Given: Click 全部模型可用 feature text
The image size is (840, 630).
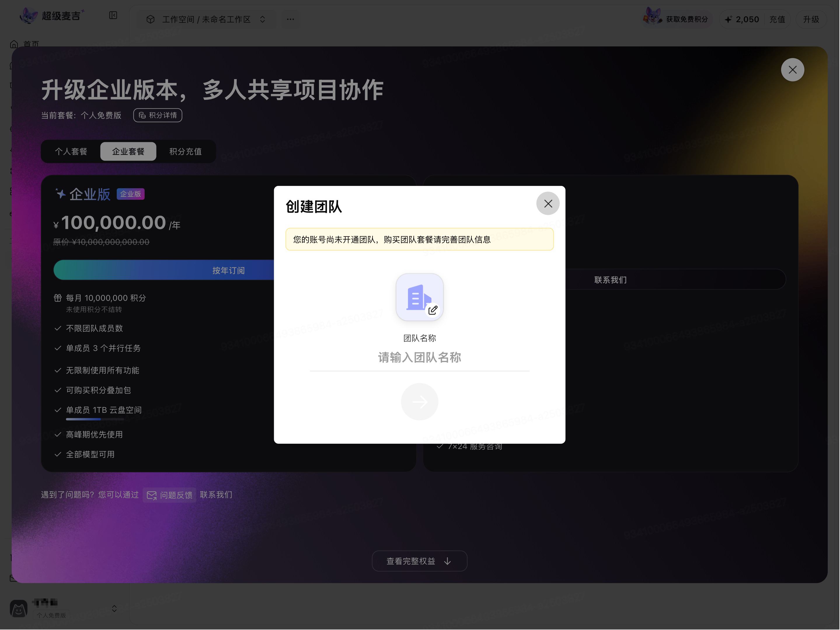Looking at the screenshot, I should 90,455.
